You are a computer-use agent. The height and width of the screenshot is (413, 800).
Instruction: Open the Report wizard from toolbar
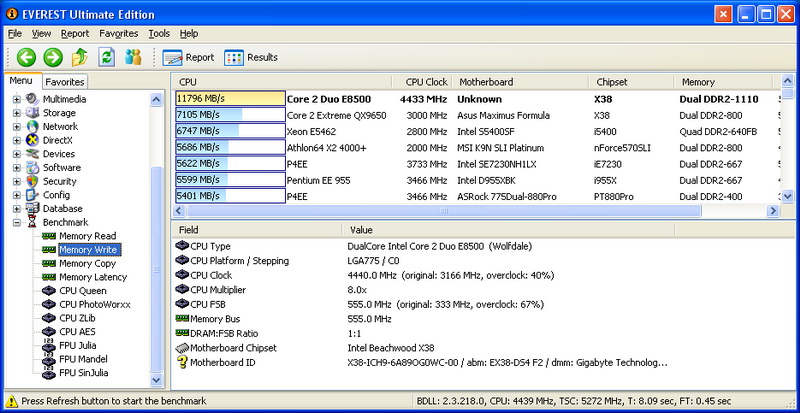click(x=188, y=58)
